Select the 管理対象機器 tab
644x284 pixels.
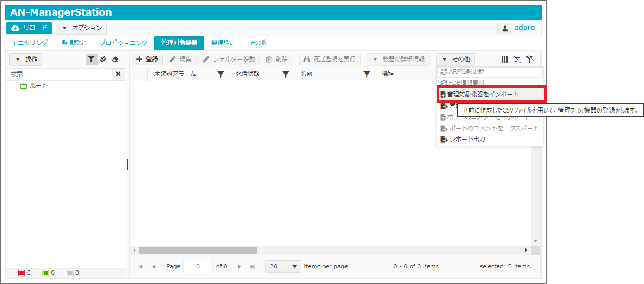point(179,43)
